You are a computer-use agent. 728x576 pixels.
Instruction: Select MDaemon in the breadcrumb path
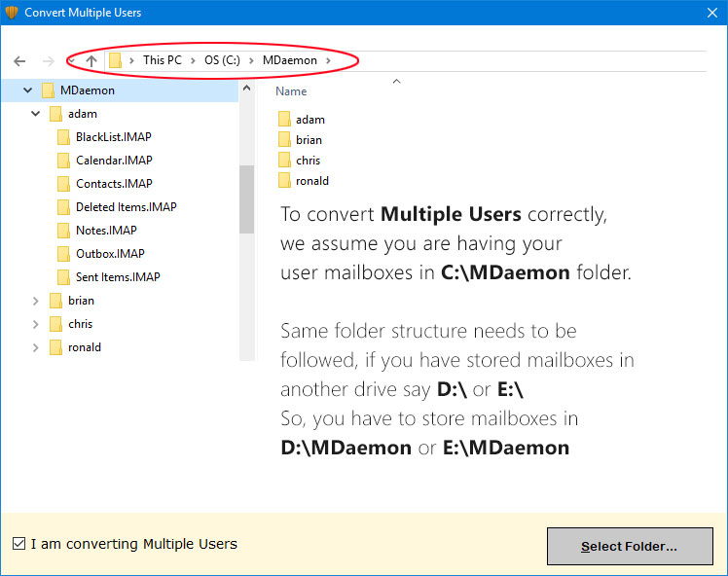tap(290, 60)
